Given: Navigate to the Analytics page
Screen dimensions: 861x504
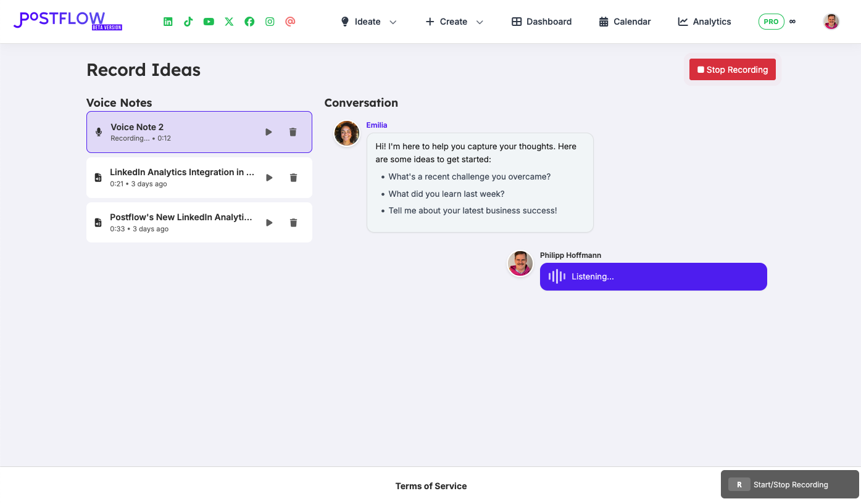Looking at the screenshot, I should (704, 21).
